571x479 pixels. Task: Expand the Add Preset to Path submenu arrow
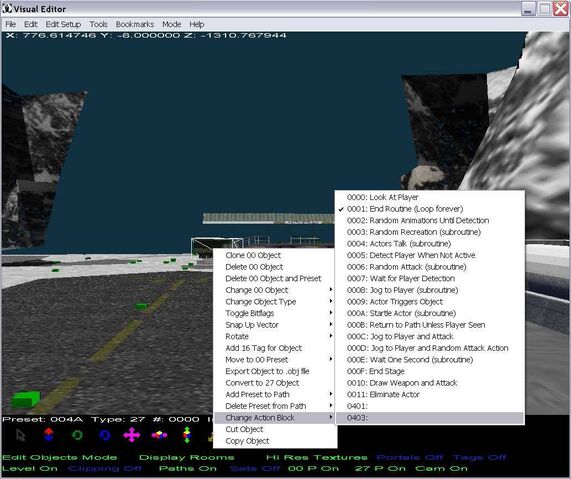click(331, 394)
